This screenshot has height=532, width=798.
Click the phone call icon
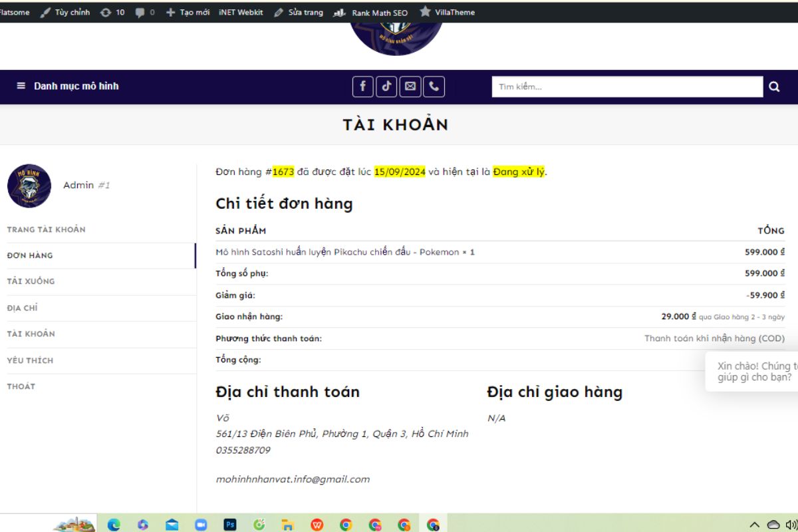pyautogui.click(x=434, y=86)
